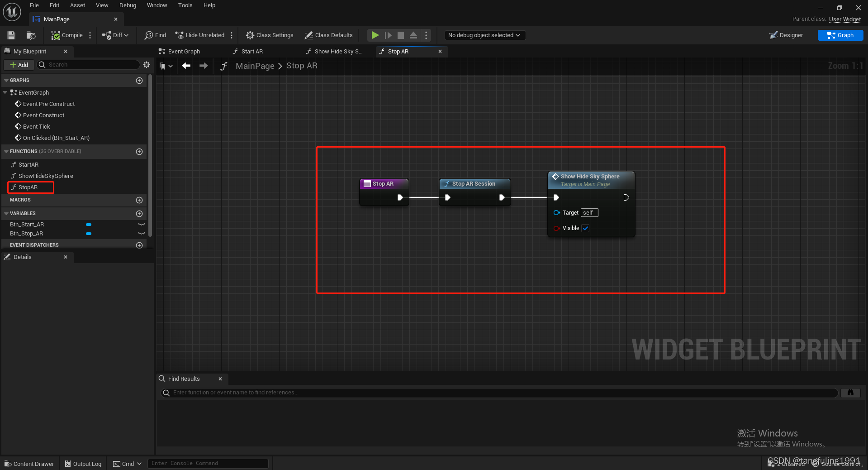The image size is (868, 470).
Task: Collapse the GRAPHS section
Action: 6,81
